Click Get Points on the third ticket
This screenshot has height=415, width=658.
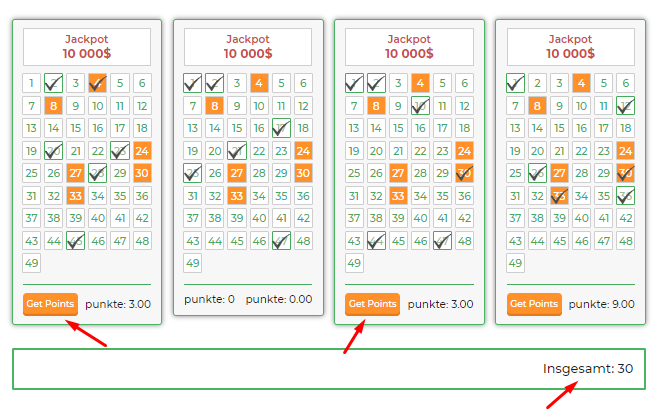coord(373,304)
